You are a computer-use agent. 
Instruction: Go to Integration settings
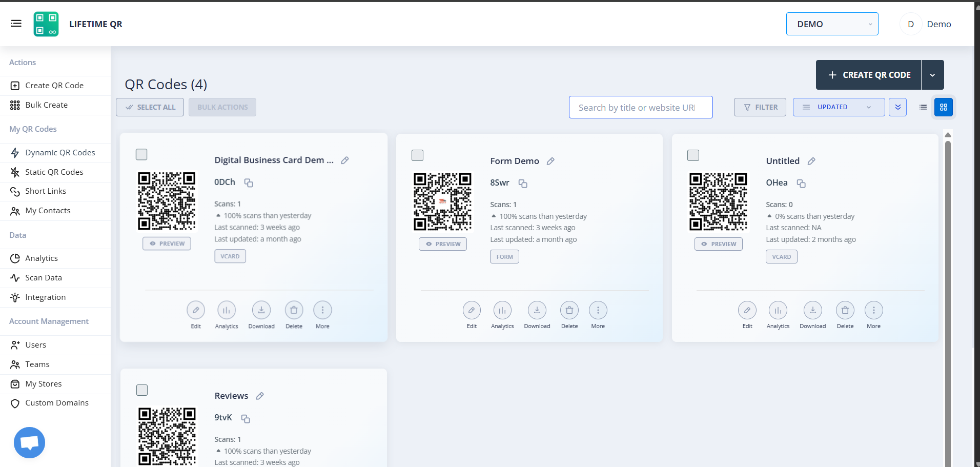55,297
